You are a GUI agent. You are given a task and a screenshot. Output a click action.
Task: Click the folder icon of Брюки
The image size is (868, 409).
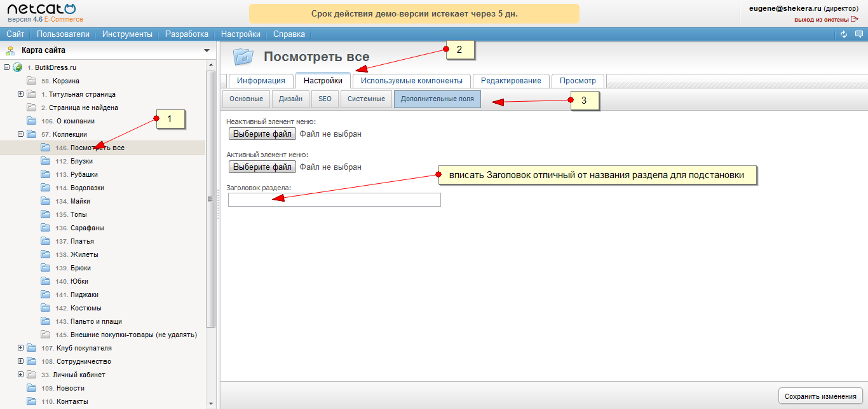[x=46, y=268]
